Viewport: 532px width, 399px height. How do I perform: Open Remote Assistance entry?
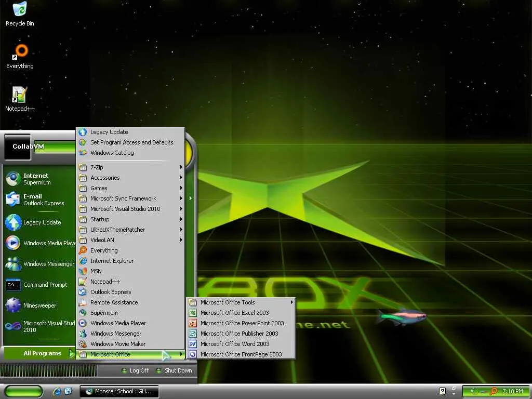pyautogui.click(x=130, y=302)
